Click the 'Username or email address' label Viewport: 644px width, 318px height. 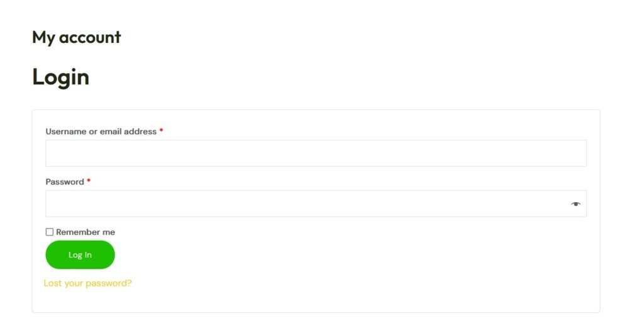click(x=101, y=132)
